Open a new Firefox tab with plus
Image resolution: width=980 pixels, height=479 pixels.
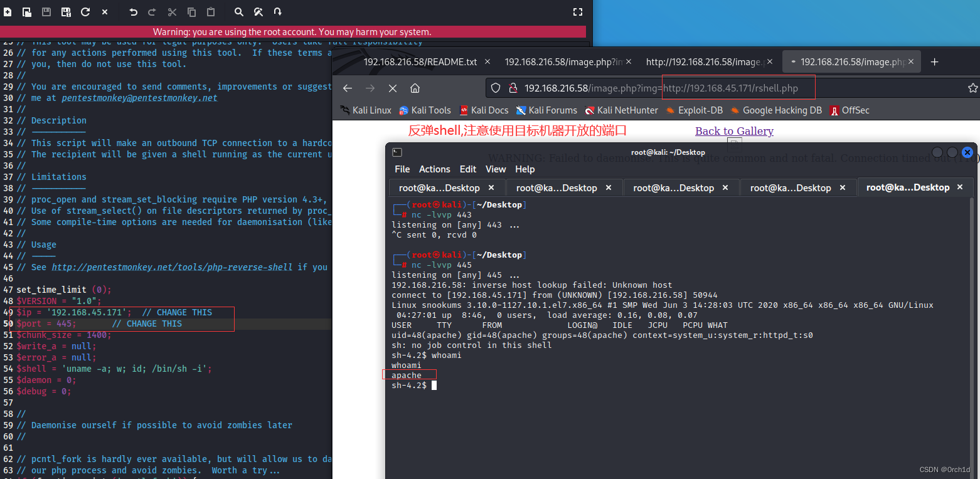coord(935,62)
